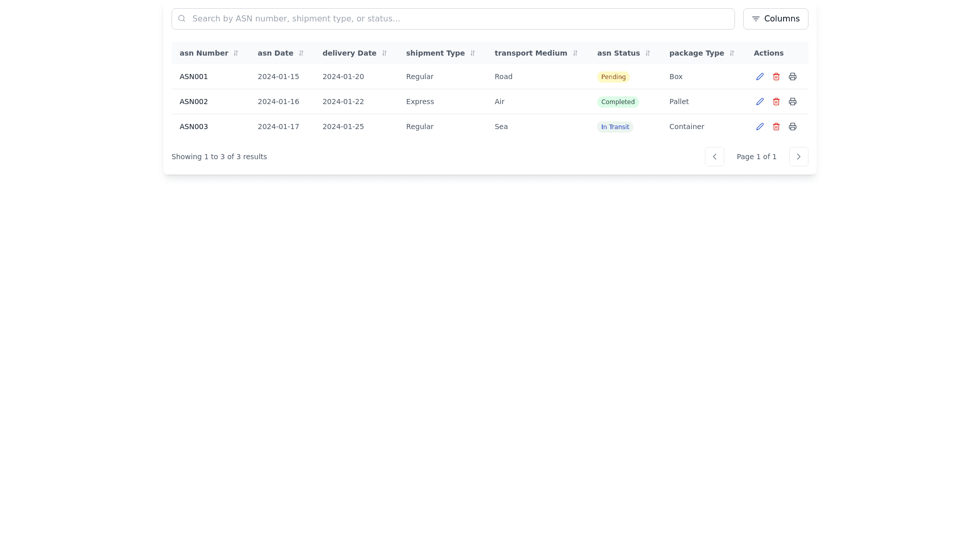This screenshot has height=551, width=980.
Task: Edit the ASN003 entry
Action: [759, 127]
